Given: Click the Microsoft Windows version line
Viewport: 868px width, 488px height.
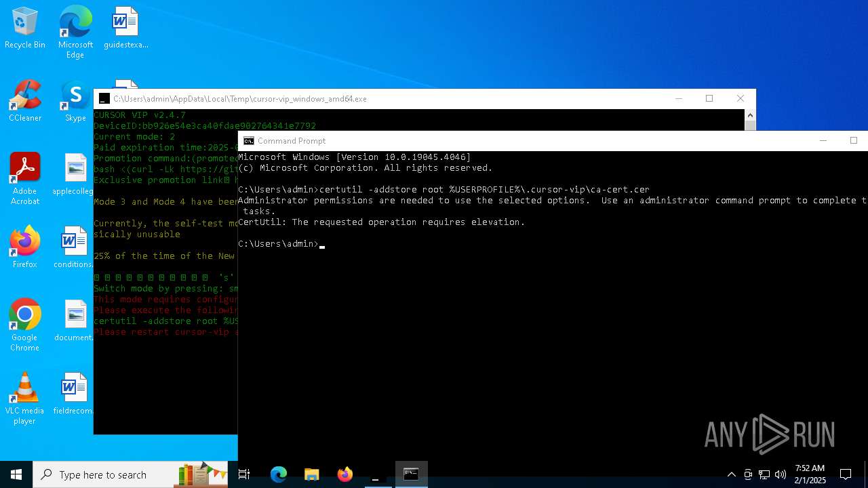Looking at the screenshot, I should tap(354, 157).
